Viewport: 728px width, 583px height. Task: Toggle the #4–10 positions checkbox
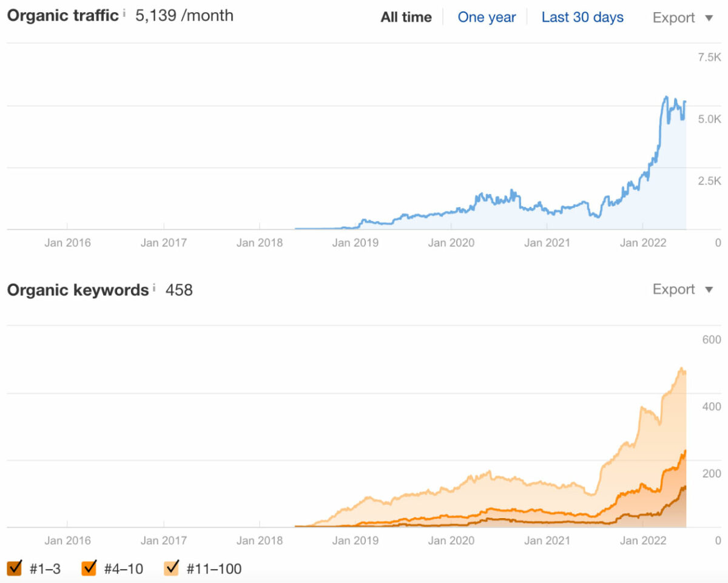pos(89,568)
